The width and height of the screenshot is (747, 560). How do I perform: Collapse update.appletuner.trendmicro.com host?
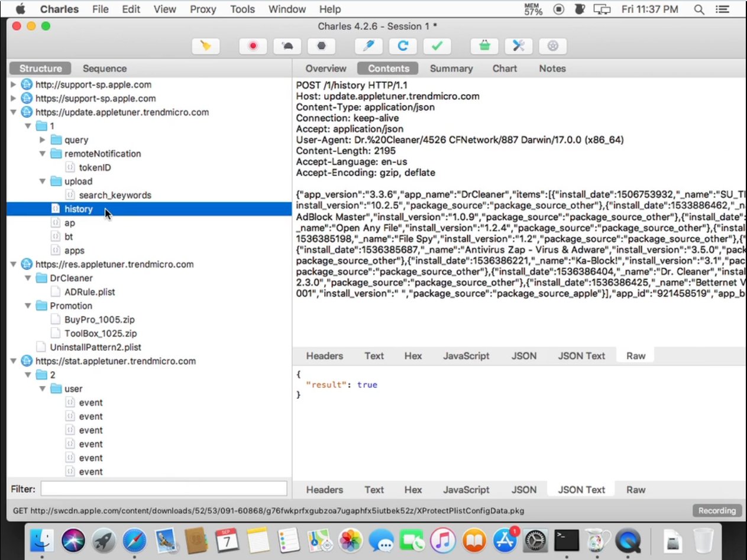pyautogui.click(x=14, y=112)
